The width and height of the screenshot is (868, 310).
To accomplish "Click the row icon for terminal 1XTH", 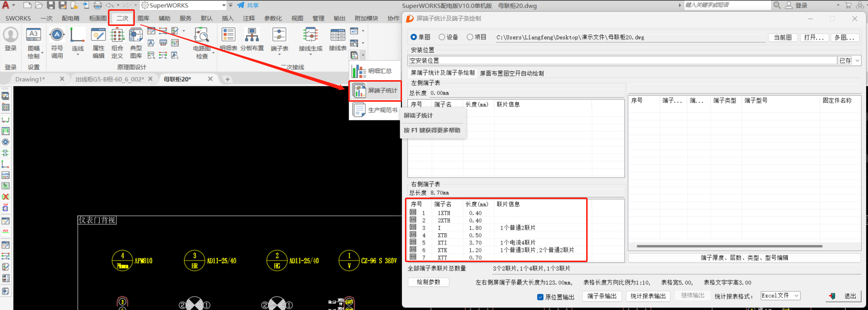I will click(x=413, y=213).
